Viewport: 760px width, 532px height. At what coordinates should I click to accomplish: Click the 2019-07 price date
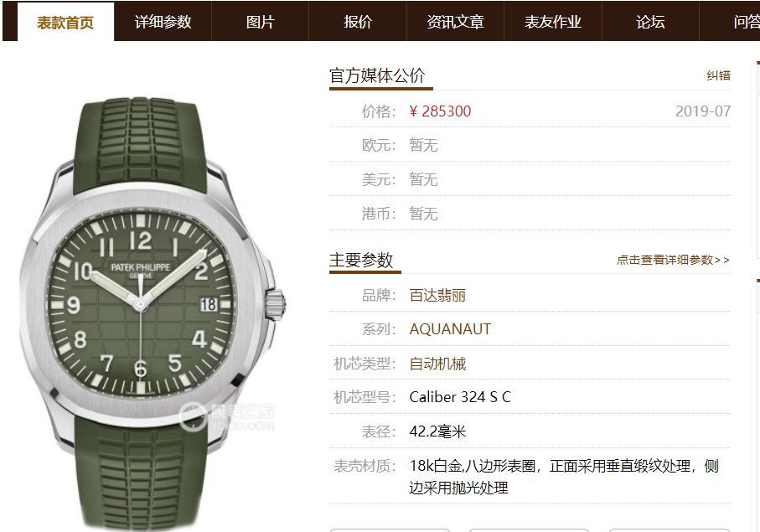coord(703,111)
